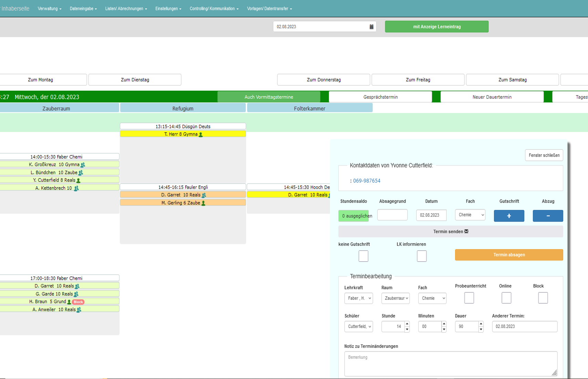Call phone number link 069-987654
This screenshot has height=379, width=588.
(367, 181)
